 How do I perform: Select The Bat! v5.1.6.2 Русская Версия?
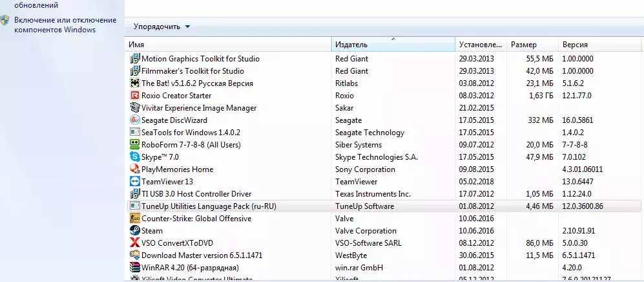click(197, 83)
